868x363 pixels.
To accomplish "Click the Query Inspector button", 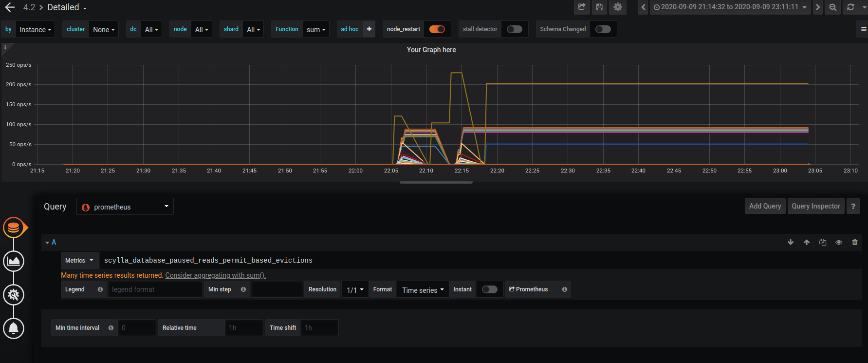I will 816,206.
